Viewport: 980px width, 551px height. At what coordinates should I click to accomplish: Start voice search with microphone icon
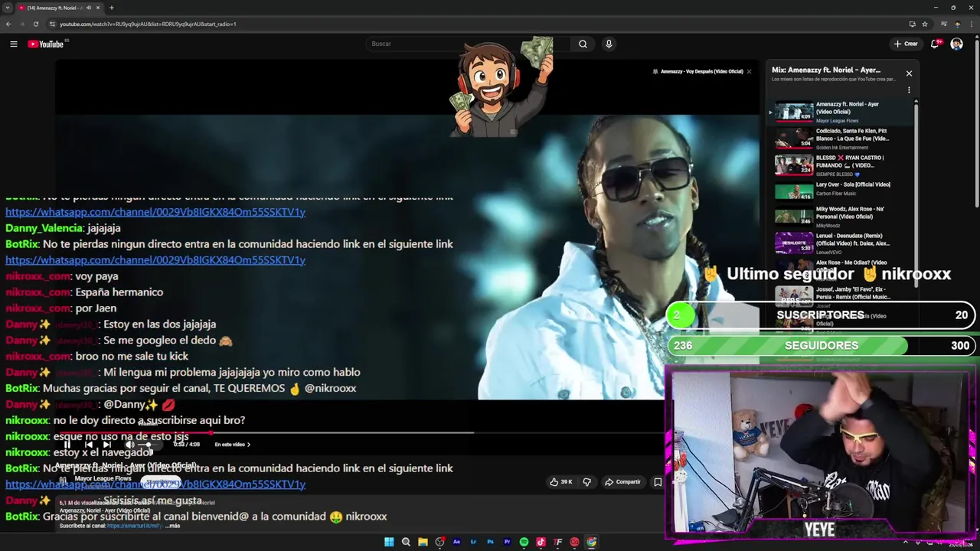(609, 44)
